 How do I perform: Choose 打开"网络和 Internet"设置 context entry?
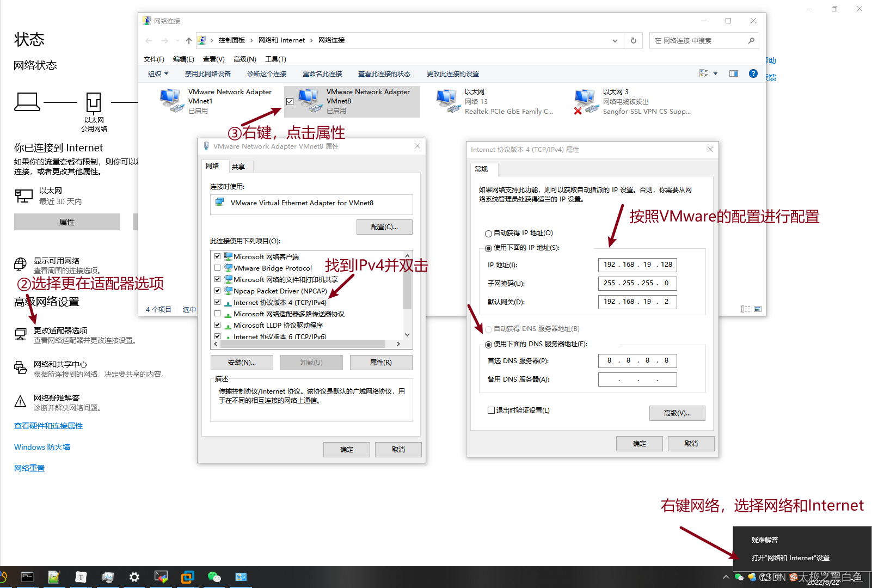click(x=790, y=558)
